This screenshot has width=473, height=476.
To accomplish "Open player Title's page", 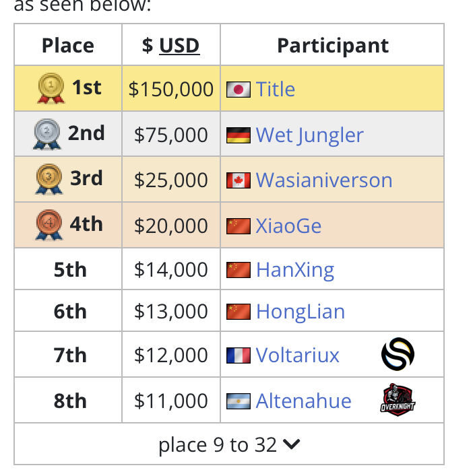I will tap(275, 90).
